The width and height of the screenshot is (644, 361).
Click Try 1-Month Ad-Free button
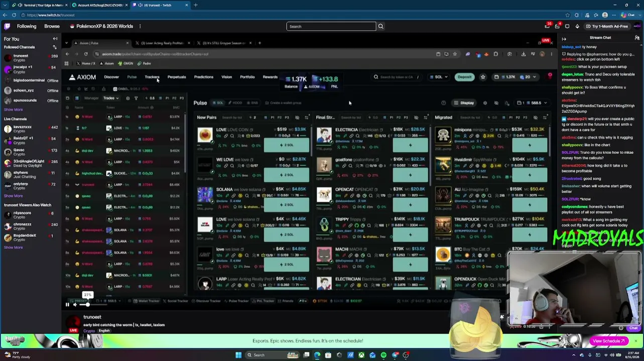606,26
